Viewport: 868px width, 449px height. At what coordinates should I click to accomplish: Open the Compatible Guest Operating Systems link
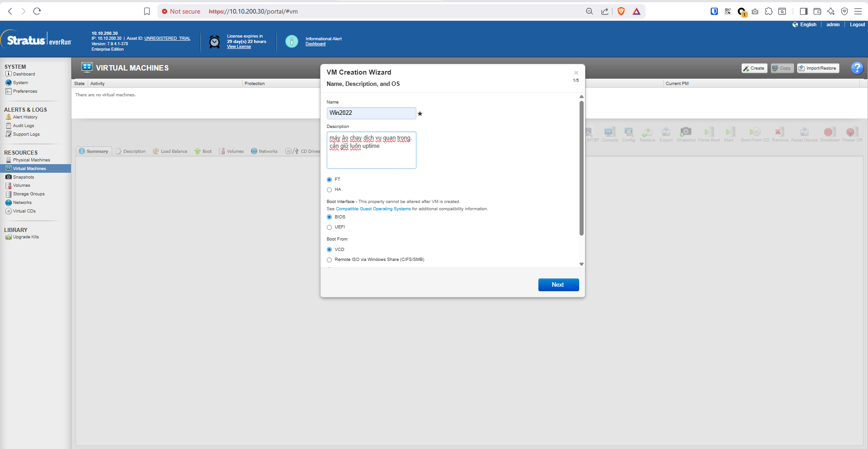(x=373, y=209)
